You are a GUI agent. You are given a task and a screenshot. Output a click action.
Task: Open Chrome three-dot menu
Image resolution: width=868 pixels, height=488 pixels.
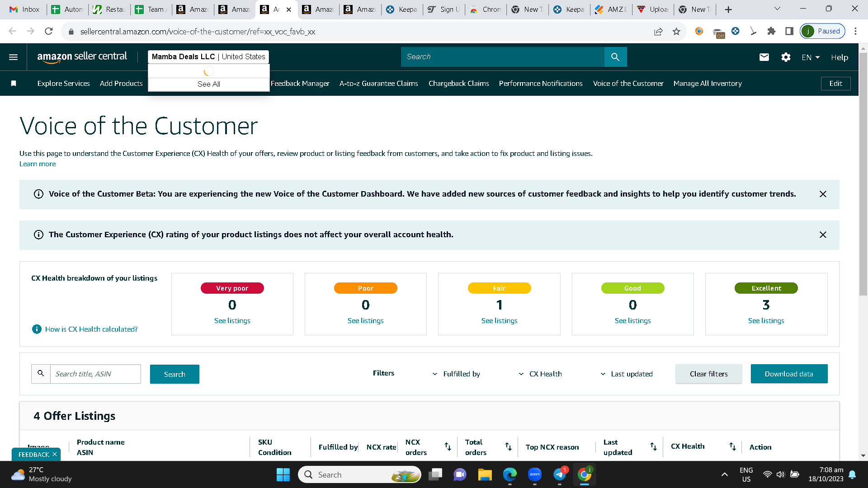tap(855, 31)
